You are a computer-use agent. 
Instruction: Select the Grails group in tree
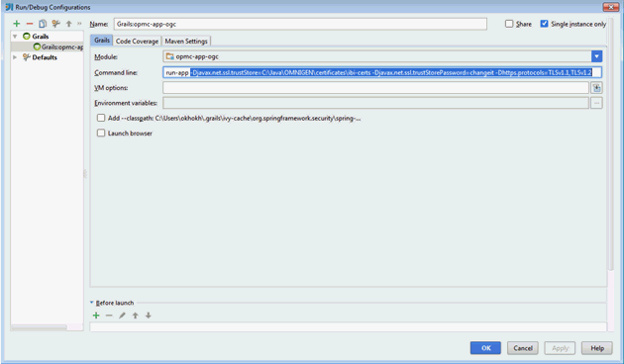(41, 37)
